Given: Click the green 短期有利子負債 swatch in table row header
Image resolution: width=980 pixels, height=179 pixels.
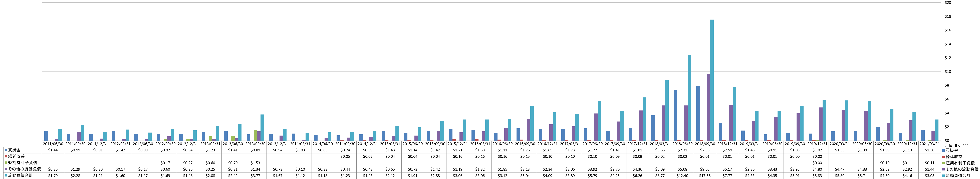Looking at the screenshot, I should 5,163.
